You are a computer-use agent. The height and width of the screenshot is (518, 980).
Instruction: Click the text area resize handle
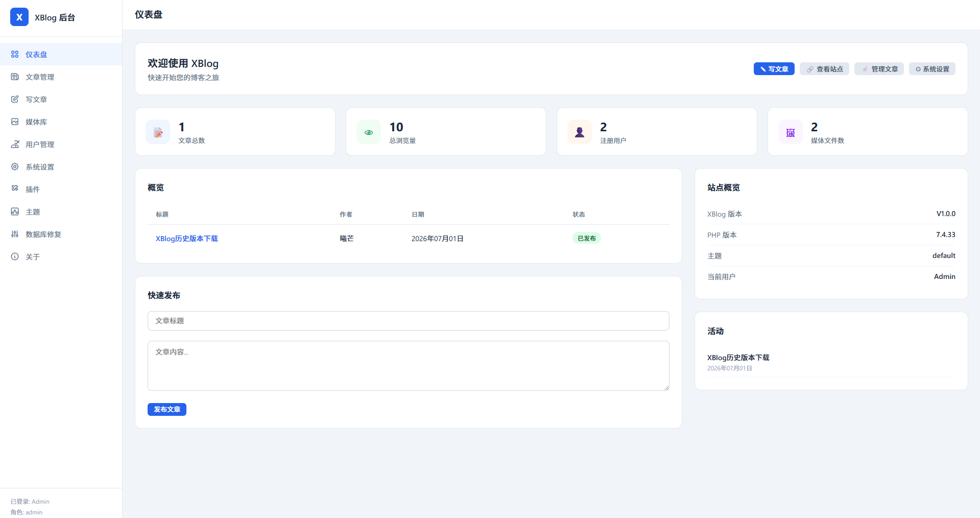tap(666, 387)
